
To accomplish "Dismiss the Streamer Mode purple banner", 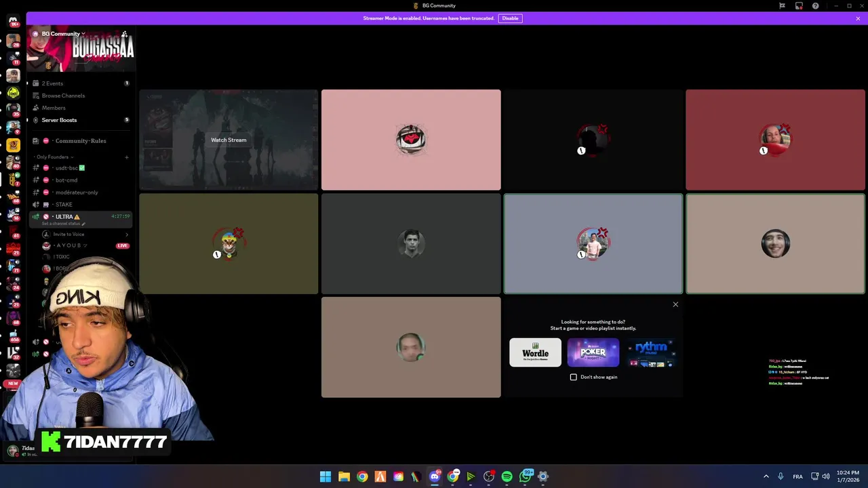I will (858, 18).
